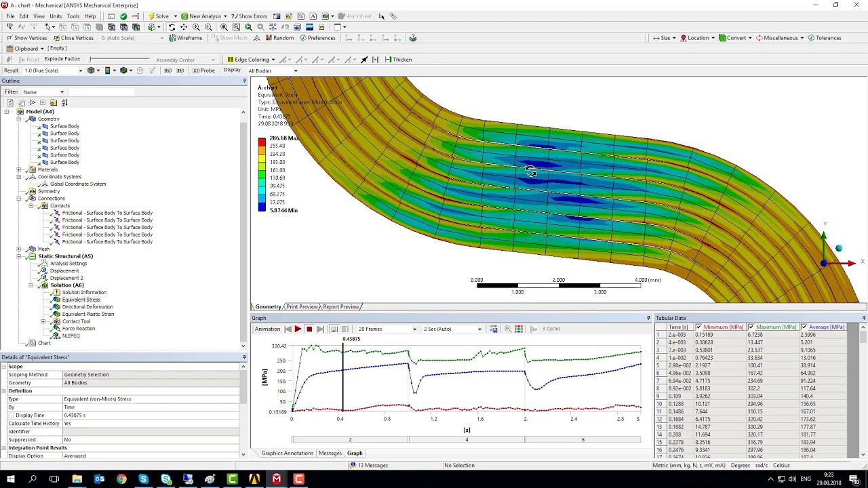Click the Probe tool in result toolbar

[x=203, y=70]
